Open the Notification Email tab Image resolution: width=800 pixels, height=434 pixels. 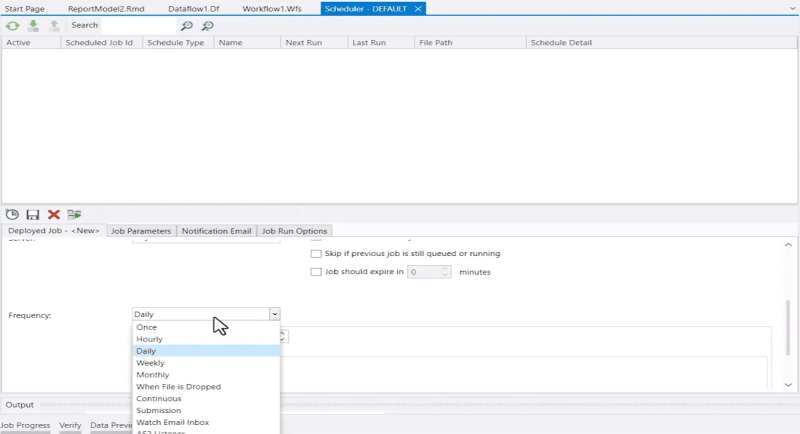tap(216, 231)
